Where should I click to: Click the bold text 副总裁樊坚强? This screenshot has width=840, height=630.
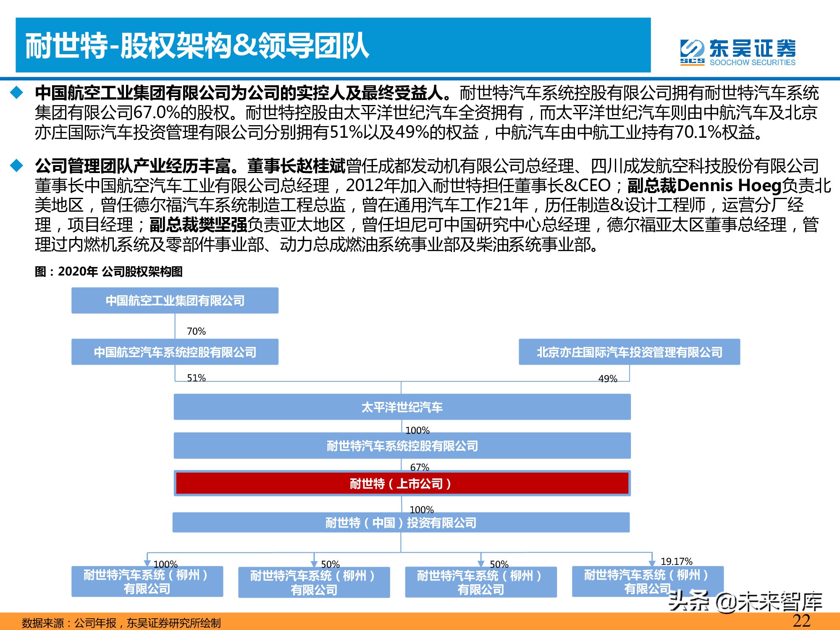click(x=198, y=225)
